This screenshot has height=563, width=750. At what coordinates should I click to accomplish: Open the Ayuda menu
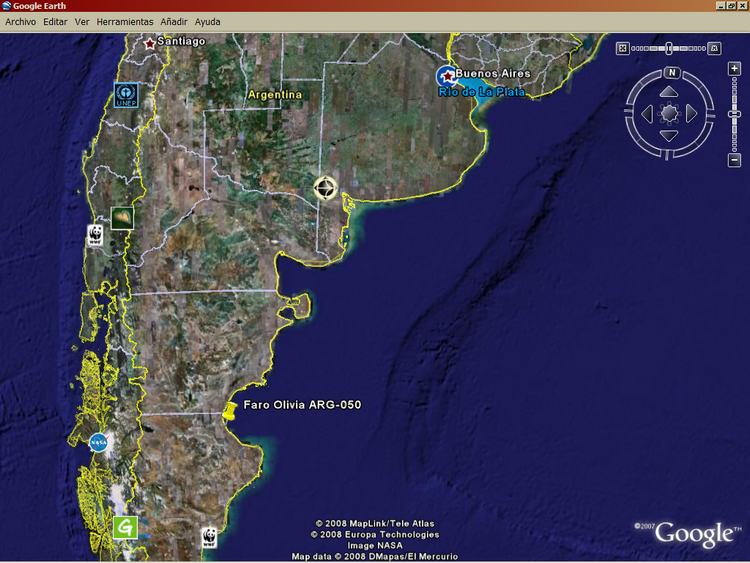[x=208, y=22]
